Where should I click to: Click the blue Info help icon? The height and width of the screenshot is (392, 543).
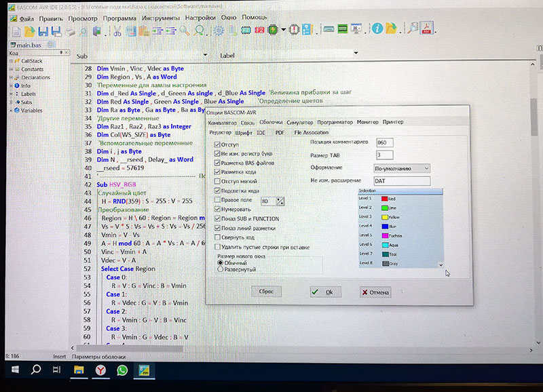[x=377, y=28]
